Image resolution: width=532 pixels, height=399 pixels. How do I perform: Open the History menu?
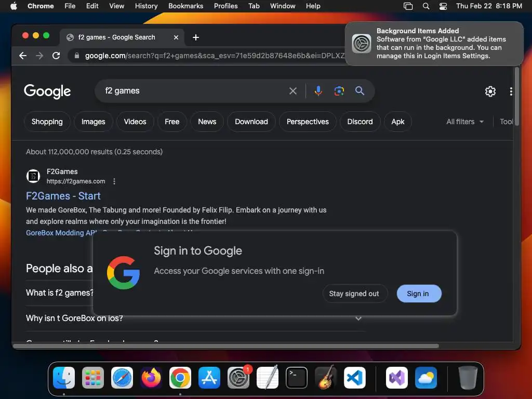[146, 6]
